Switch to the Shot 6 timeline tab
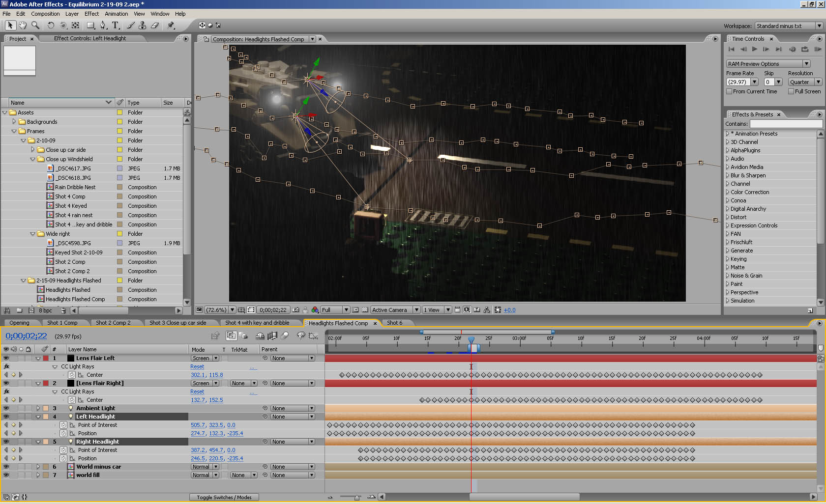This screenshot has width=826, height=504. coord(394,323)
